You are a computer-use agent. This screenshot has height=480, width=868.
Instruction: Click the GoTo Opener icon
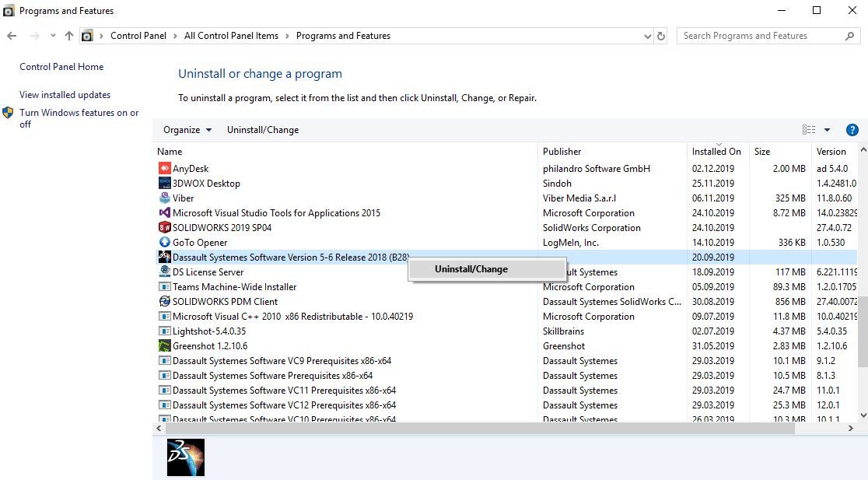[164, 243]
